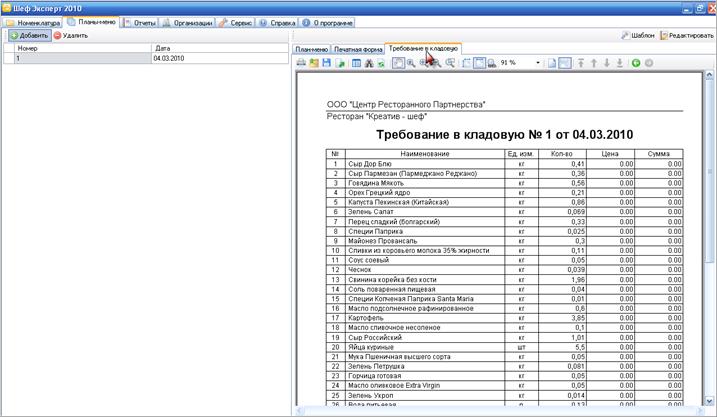Viewport: 717px width, 417px height.
Task: Click the Удалить button
Action: coord(71,35)
